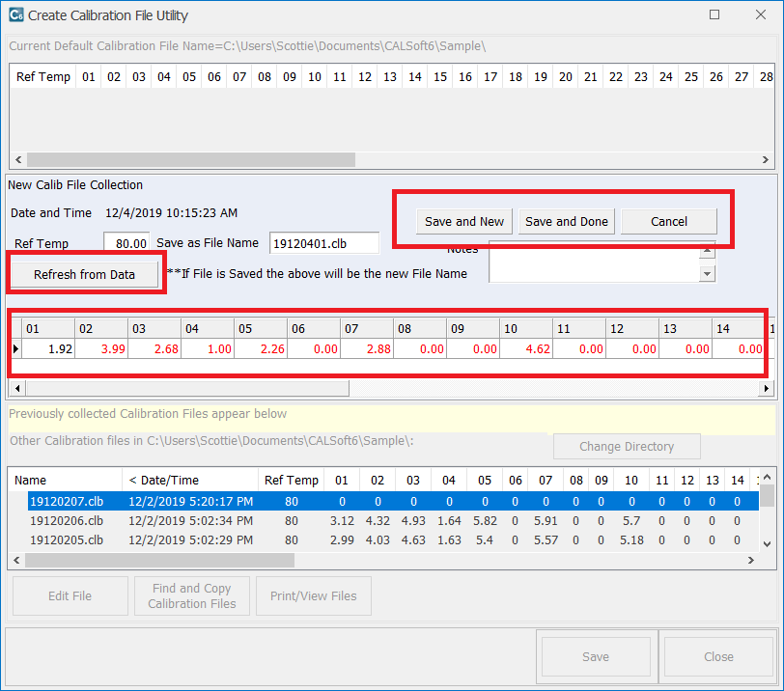
Task: Click the Save and New button
Action: (464, 221)
